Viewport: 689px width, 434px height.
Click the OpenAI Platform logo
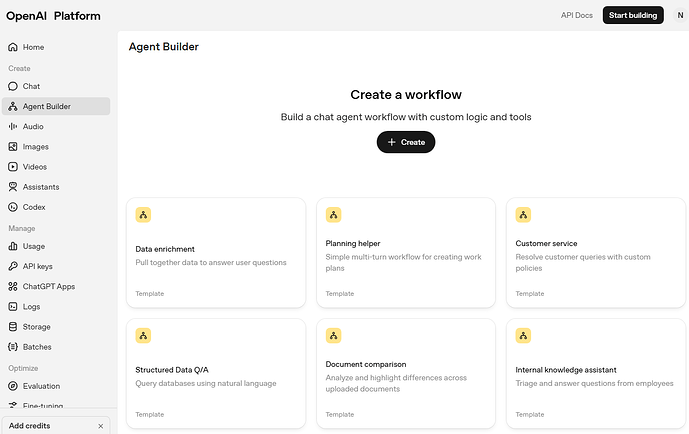pos(53,16)
